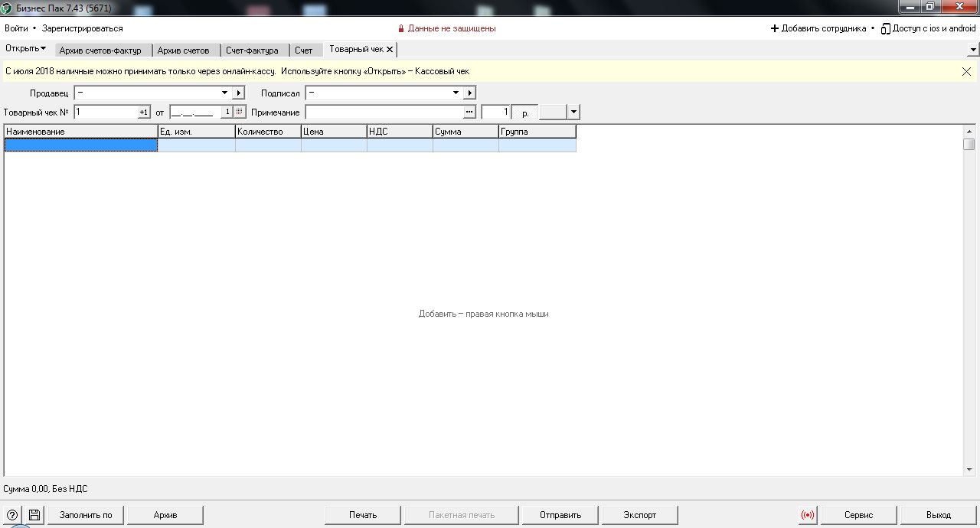Click the save floppy disk icon
Screen dimensions: 980x528
[34, 515]
